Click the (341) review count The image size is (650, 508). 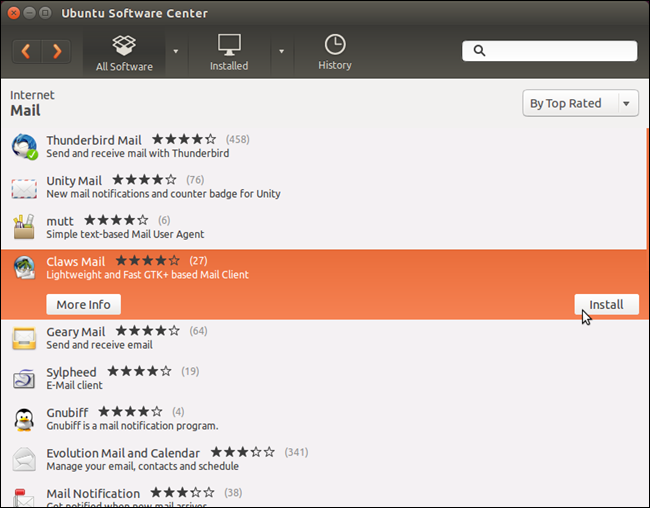click(x=296, y=452)
